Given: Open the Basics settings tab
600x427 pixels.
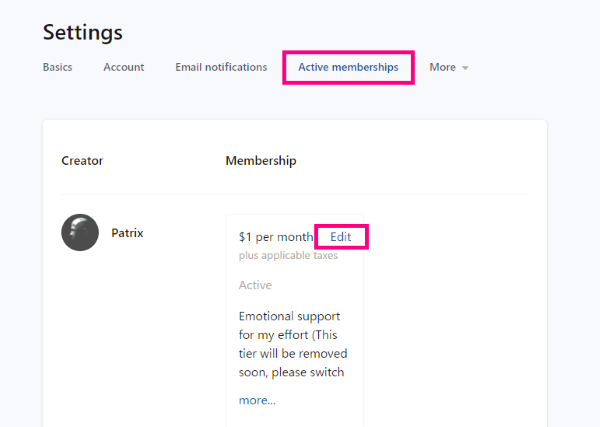Looking at the screenshot, I should click(x=57, y=67).
